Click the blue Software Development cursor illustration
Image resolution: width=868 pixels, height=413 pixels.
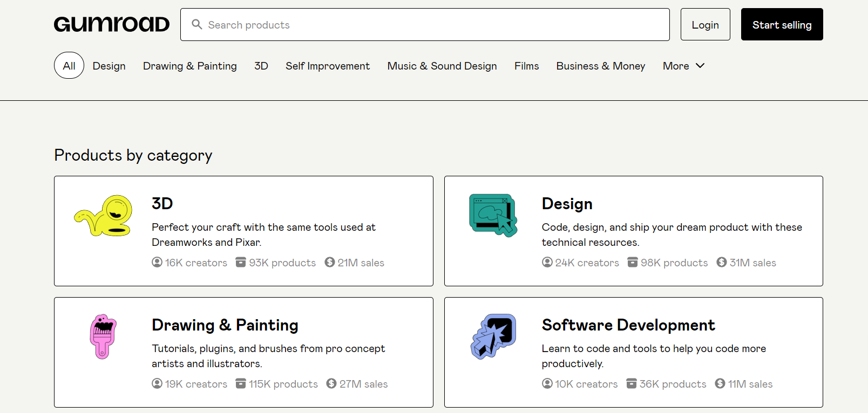click(x=493, y=336)
